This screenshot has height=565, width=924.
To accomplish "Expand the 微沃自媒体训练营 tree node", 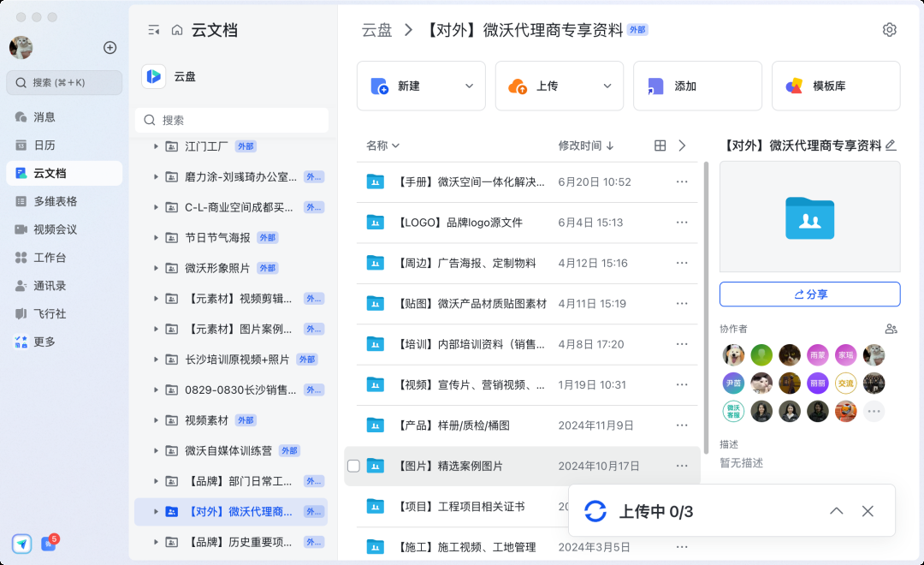I will [x=156, y=451].
